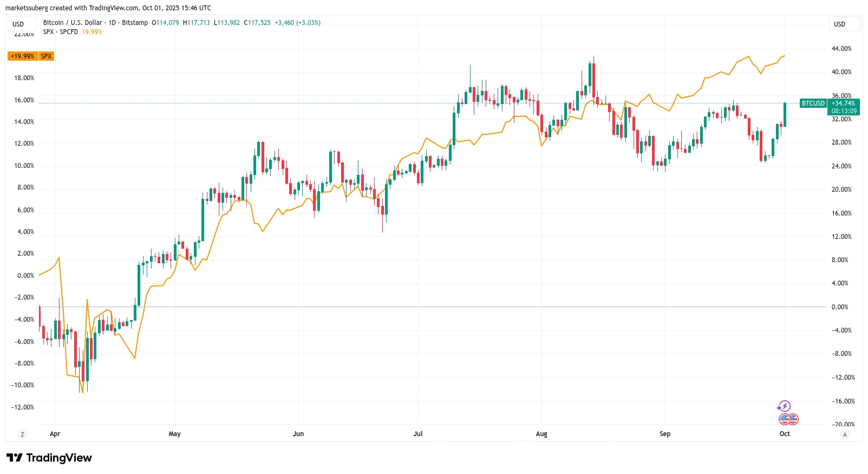Toggle timezone with the Z button
This screenshot has width=868, height=474.
22,434
